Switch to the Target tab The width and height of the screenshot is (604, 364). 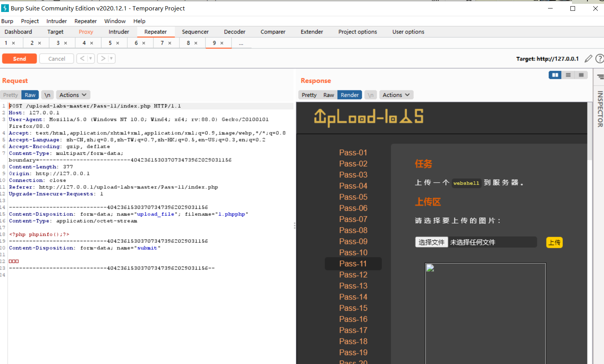click(55, 32)
